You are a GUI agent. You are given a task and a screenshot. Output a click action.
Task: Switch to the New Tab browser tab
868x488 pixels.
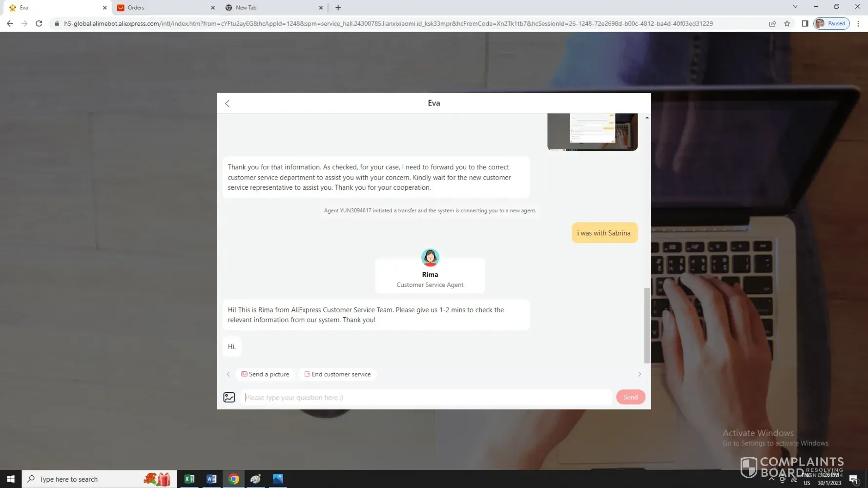point(273,8)
